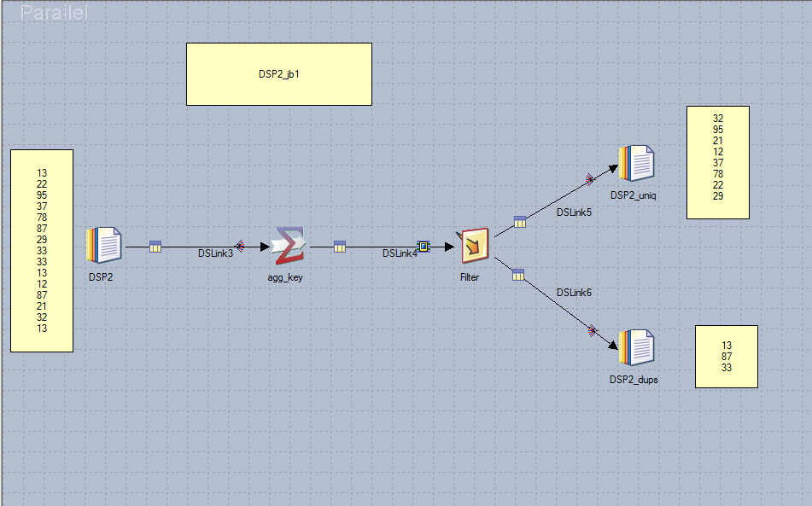Select the DSP2 sequential file stage
Viewport: 812px width, 506px height.
(102, 246)
